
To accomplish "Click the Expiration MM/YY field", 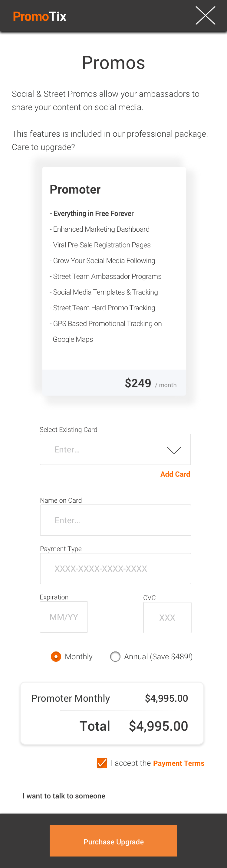I will [64, 617].
